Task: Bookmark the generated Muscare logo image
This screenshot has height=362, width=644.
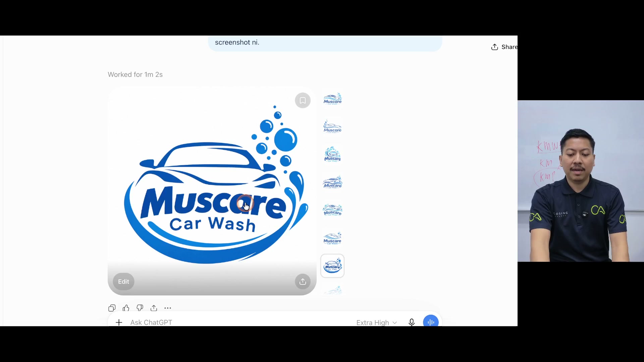Action: tap(303, 101)
